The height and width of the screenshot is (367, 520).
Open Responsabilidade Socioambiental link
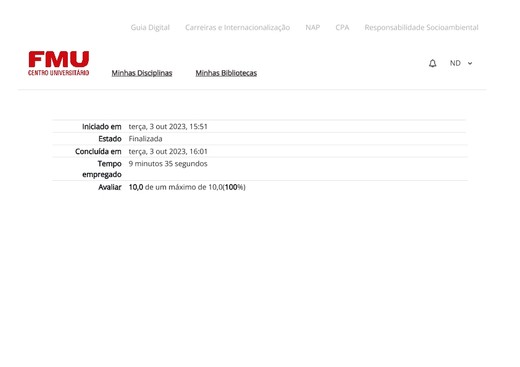click(x=421, y=27)
